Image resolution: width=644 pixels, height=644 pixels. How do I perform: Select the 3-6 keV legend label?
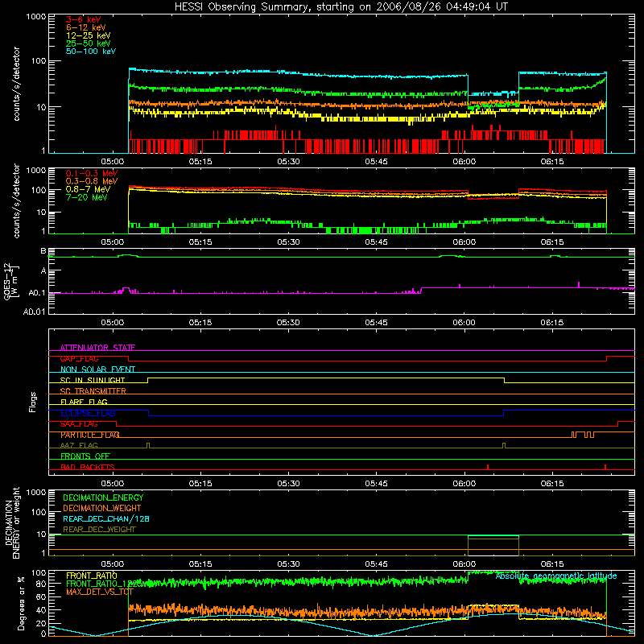[84, 19]
